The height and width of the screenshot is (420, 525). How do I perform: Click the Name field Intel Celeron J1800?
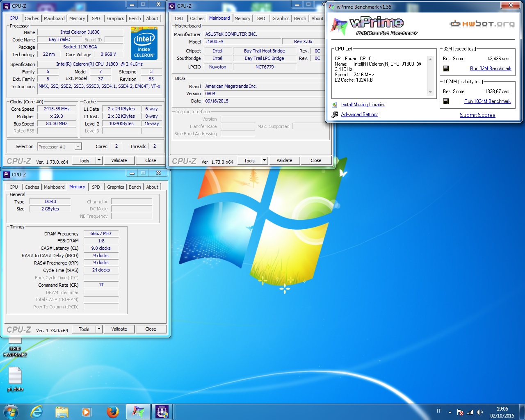tap(80, 32)
